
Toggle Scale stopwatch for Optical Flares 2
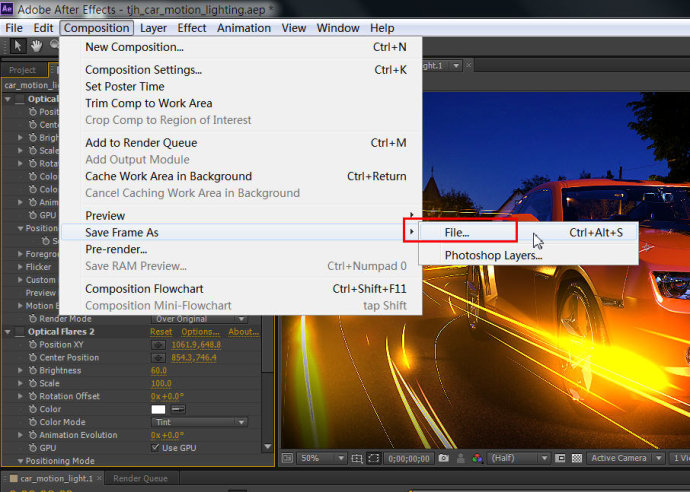[x=33, y=383]
